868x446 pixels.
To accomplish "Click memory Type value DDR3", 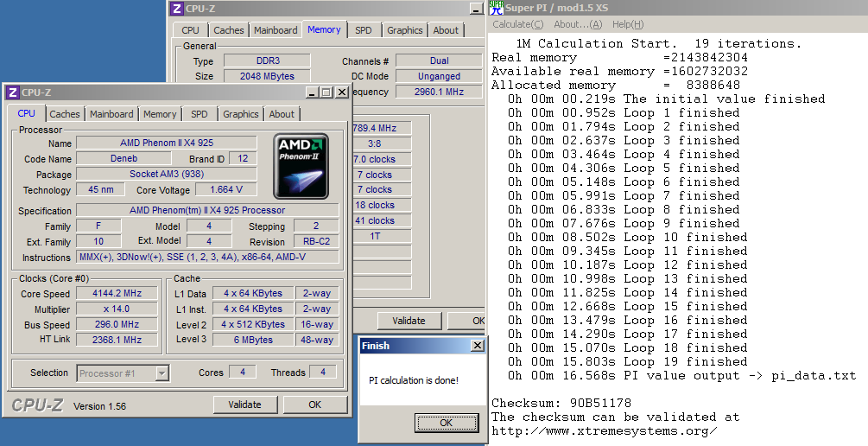I will (x=268, y=61).
